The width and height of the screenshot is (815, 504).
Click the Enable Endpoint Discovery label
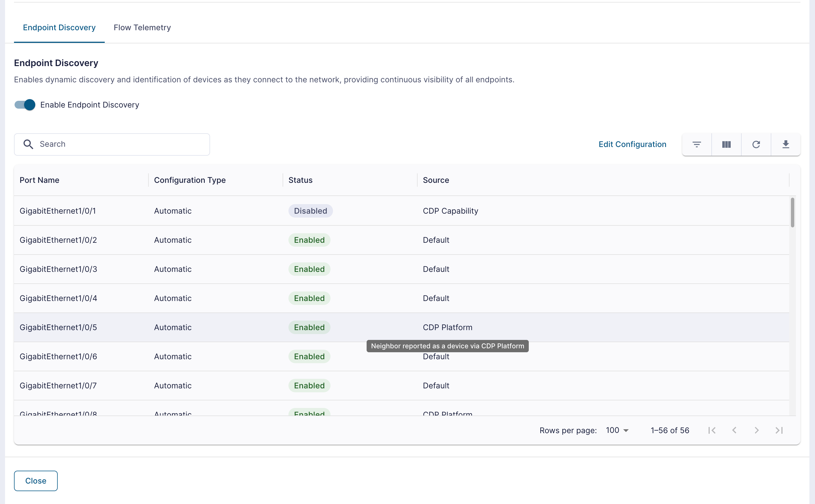[90, 105]
